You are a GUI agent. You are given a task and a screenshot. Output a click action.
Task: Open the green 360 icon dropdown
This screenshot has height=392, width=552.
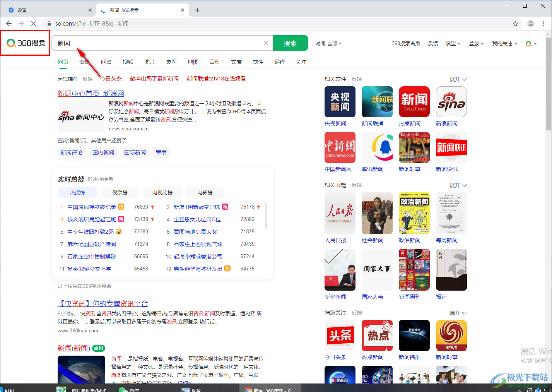(x=531, y=44)
